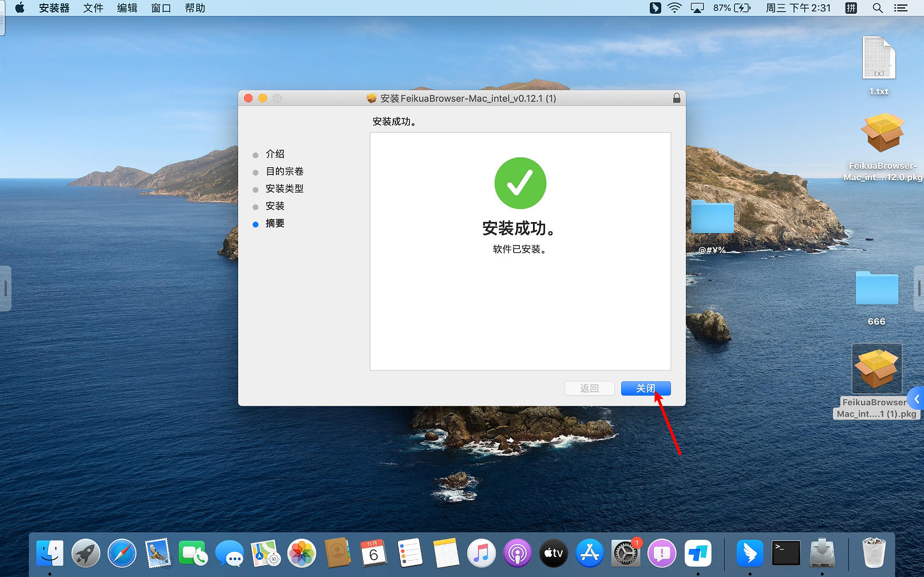924x577 pixels.
Task: Launch Finder from the Dock
Action: (50, 554)
